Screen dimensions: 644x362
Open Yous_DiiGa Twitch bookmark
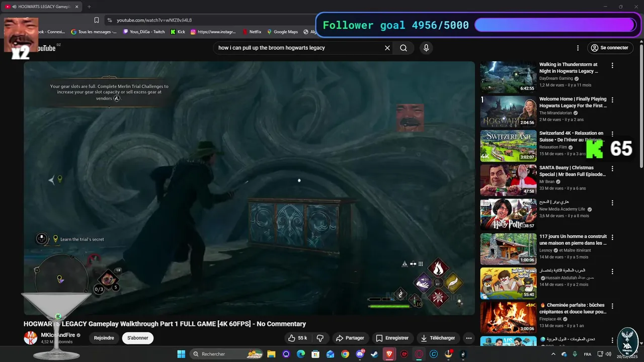(143, 32)
